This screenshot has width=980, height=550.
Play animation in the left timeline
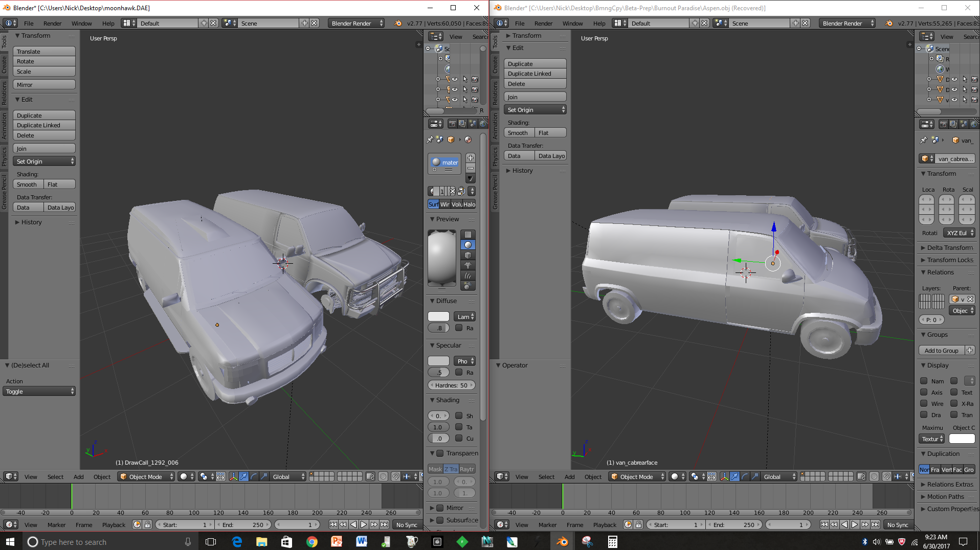364,524
